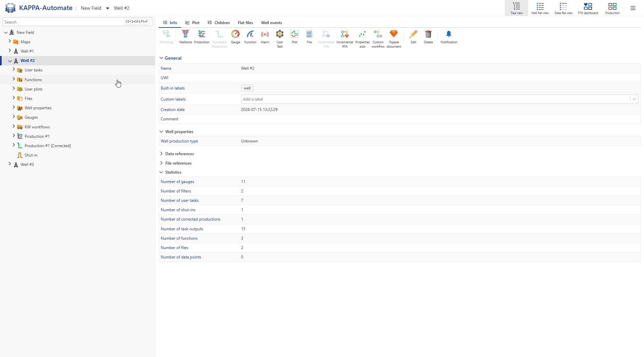Open the New Field dropdown arrow
Screen dimensions: 644x357
(107, 8)
